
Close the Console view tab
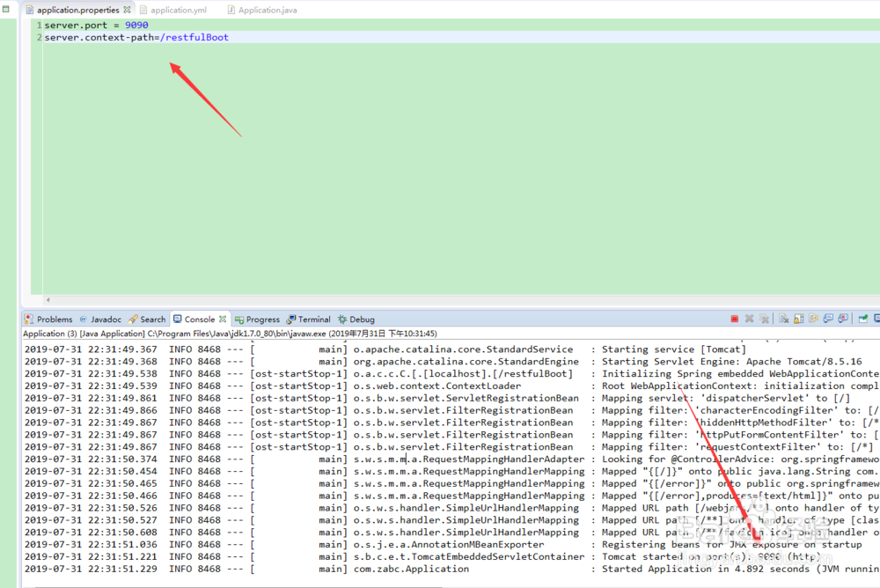click(223, 319)
